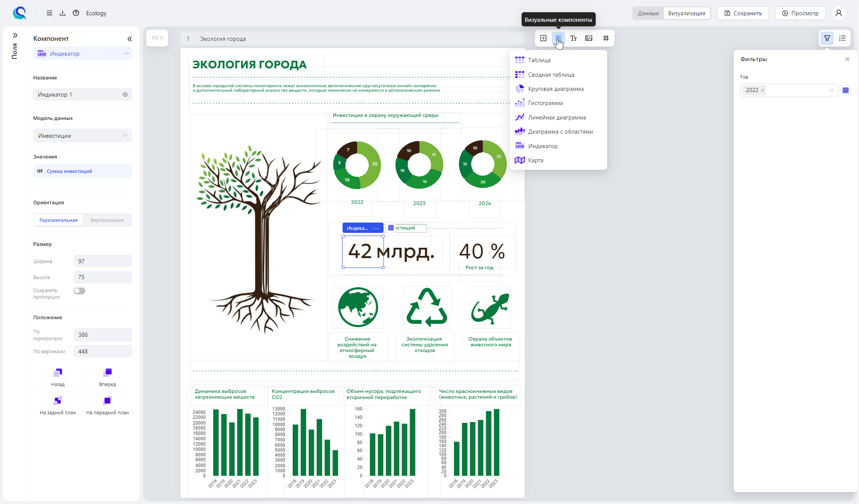Click the Text component icon in toolbar
The height and width of the screenshot is (504, 859).
tap(573, 38)
